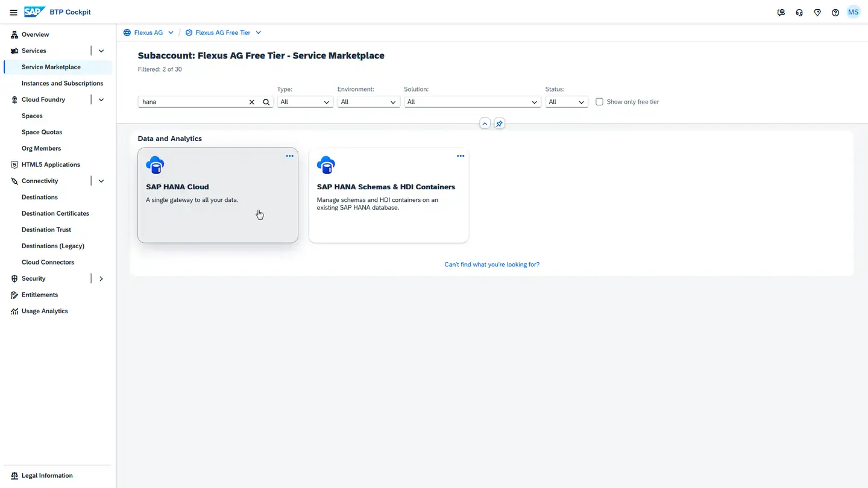Open SAP HANA Cloud tile actions menu
The image size is (868, 488).
[x=290, y=156]
